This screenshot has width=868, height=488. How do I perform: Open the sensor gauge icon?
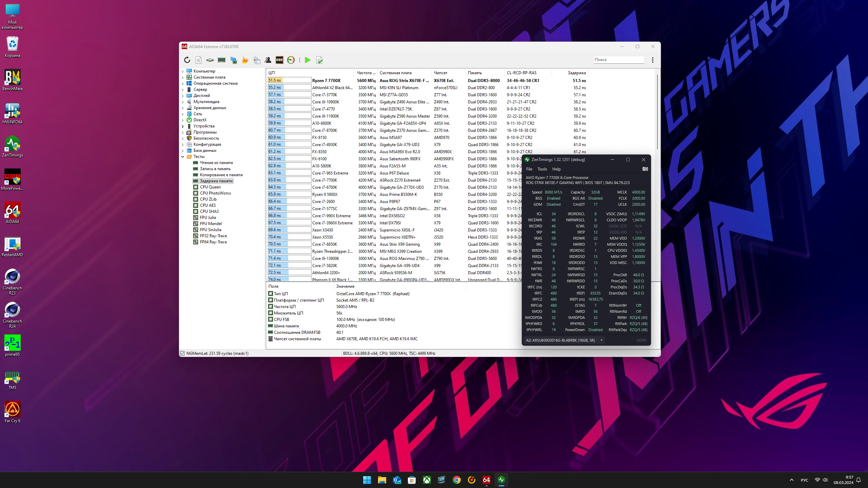pyautogui.click(x=291, y=60)
